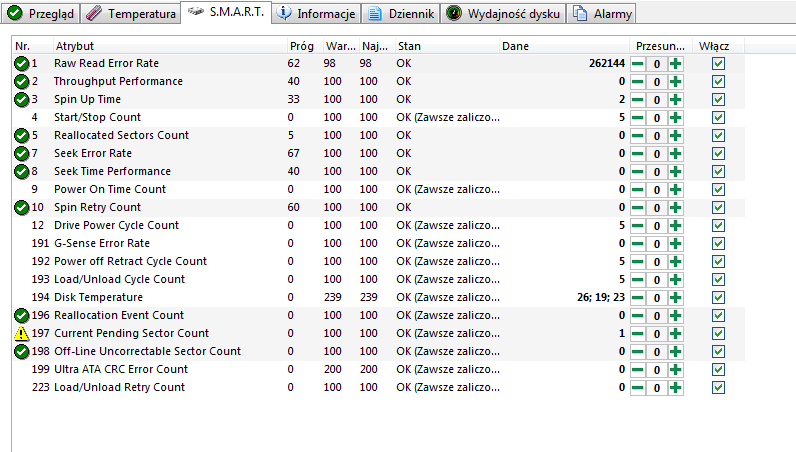The height and width of the screenshot is (452, 796).
Task: Click the yellow warning icon for Current Pending Sector Count
Action: pyautogui.click(x=21, y=334)
